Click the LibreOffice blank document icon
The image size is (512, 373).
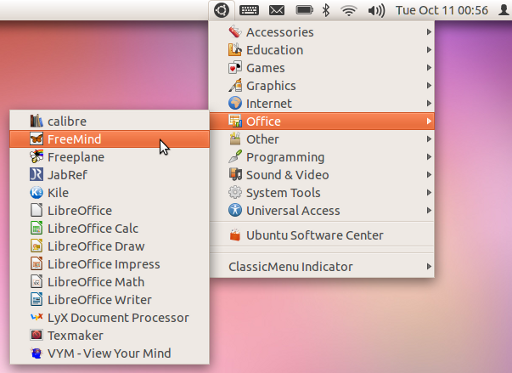pos(36,210)
